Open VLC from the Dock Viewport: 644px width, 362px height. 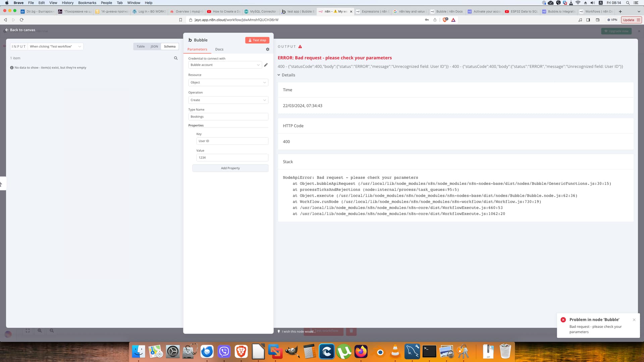[395, 352]
